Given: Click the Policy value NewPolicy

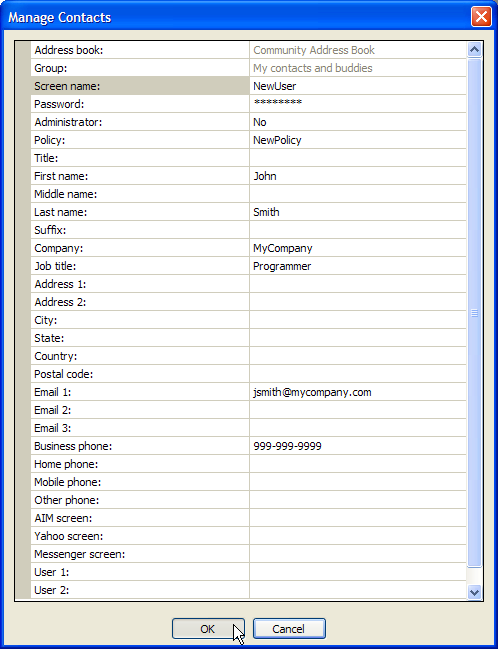Looking at the screenshot, I should [358, 140].
